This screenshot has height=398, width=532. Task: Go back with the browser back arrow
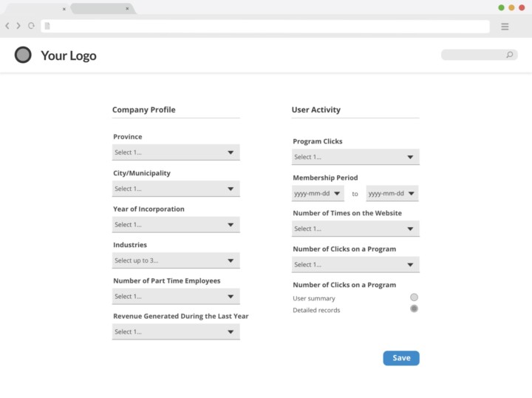[7, 26]
